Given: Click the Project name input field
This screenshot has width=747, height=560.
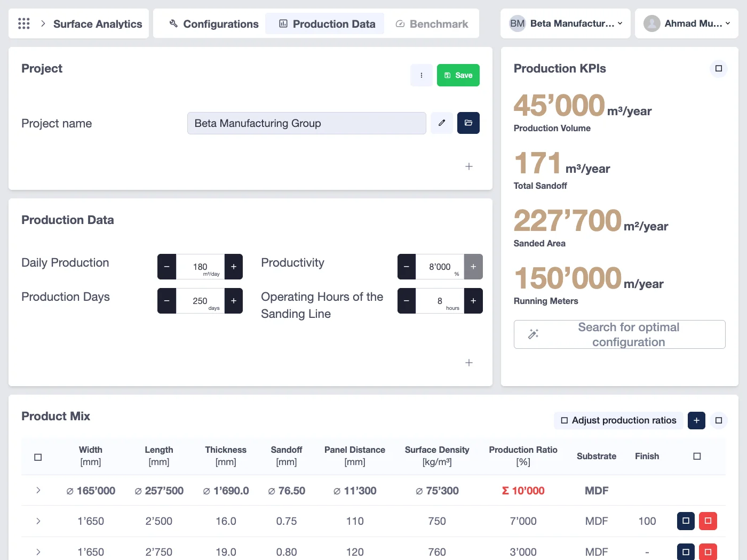Looking at the screenshot, I should coord(307,123).
